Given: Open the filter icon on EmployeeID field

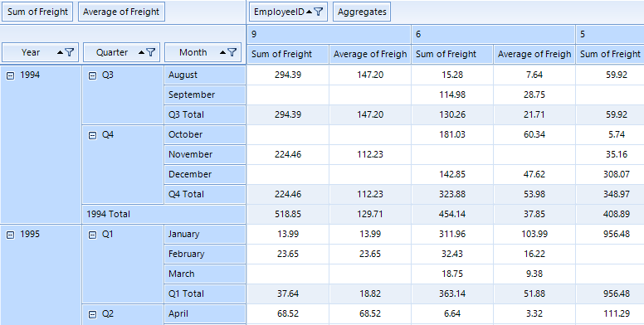Looking at the screenshot, I should (319, 12).
